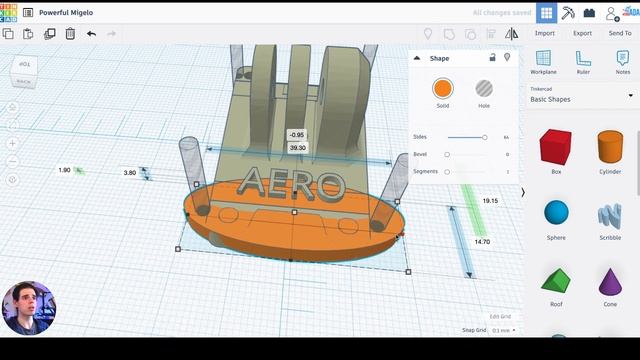The width and height of the screenshot is (640, 360).
Task: Click the Ungroup shapes icon
Action: pos(470,34)
